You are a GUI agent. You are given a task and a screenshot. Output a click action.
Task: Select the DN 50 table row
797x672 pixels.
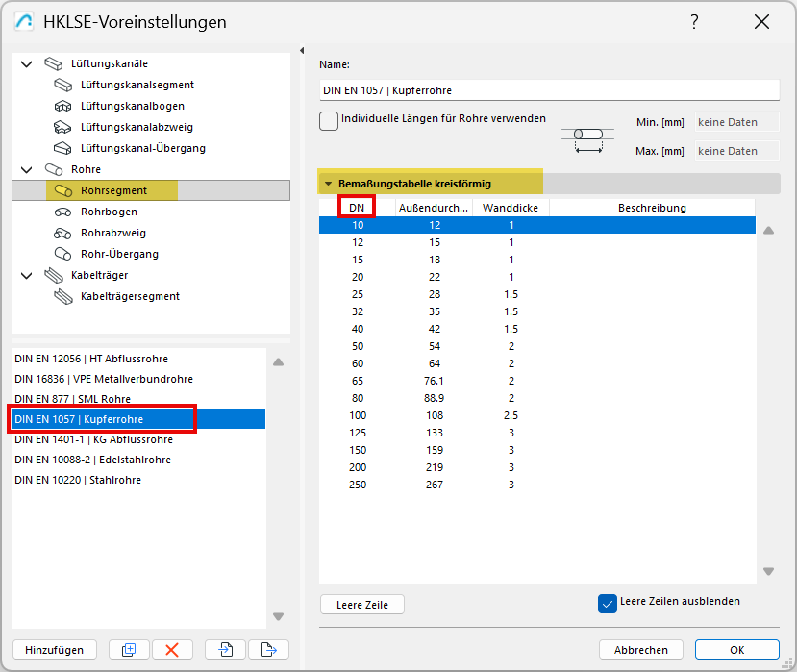click(537, 346)
